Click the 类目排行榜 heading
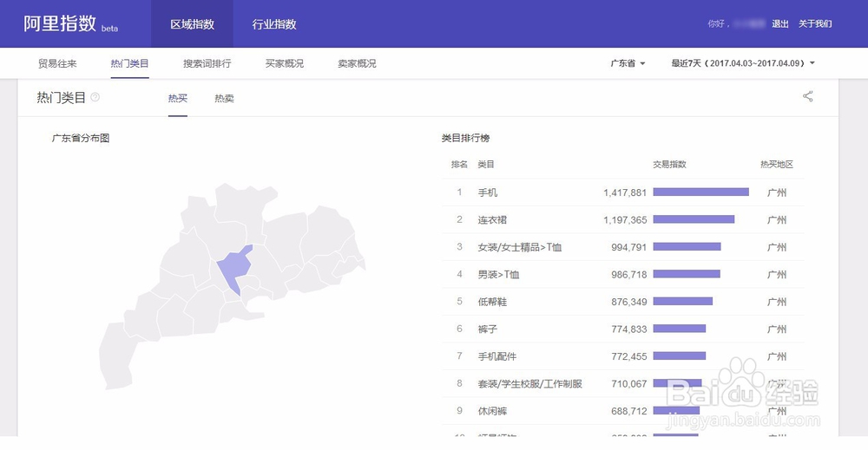This screenshot has height=450, width=868. pos(465,138)
